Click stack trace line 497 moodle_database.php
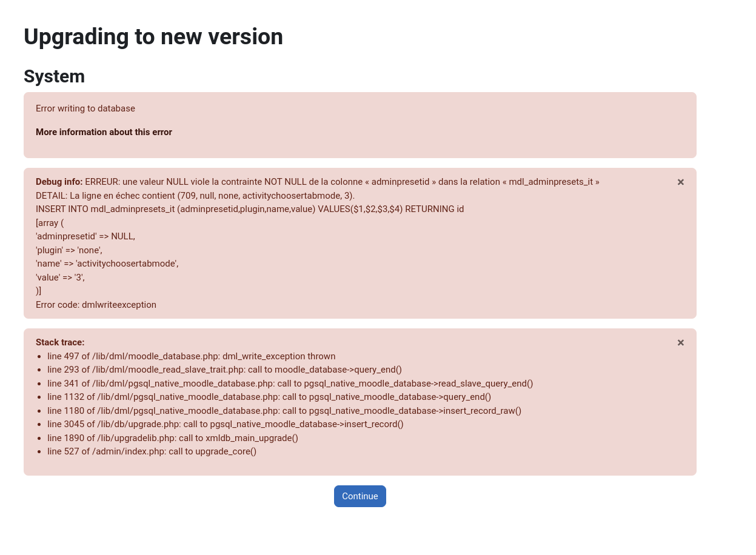 point(192,356)
